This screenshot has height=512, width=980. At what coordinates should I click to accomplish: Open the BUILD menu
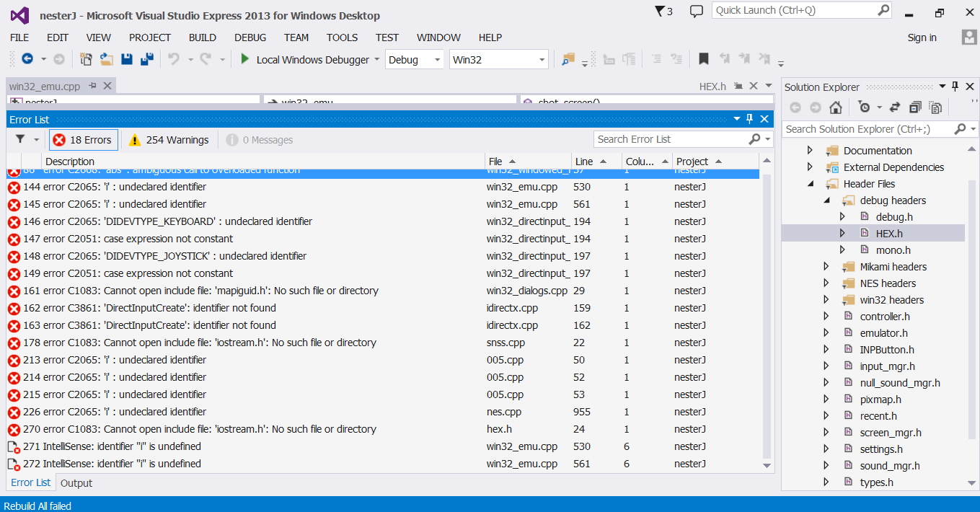(x=203, y=37)
